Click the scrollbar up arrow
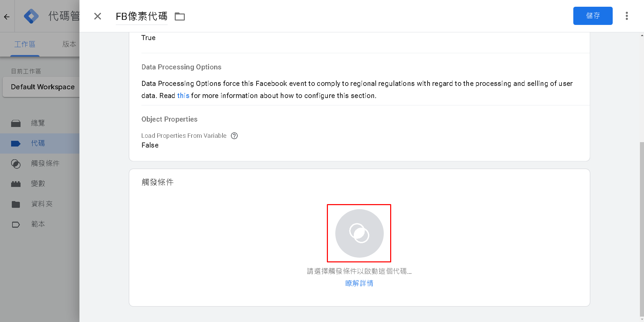 pos(642,35)
